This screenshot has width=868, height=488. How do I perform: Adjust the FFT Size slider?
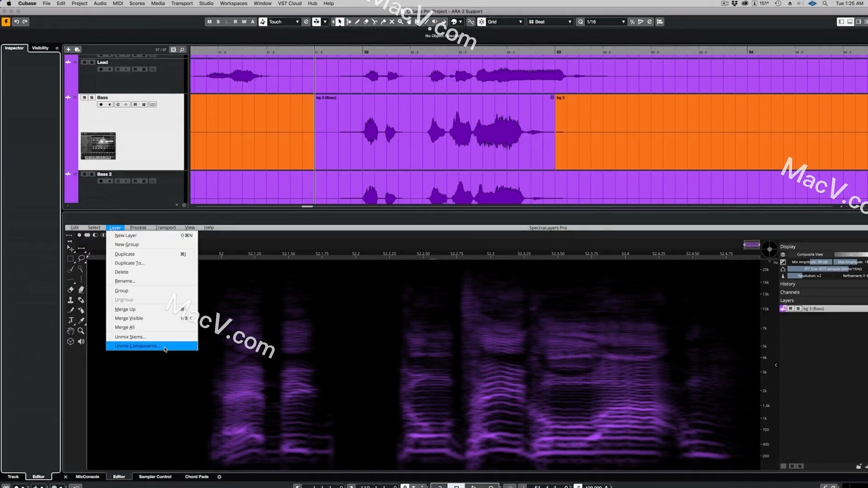tap(827, 269)
